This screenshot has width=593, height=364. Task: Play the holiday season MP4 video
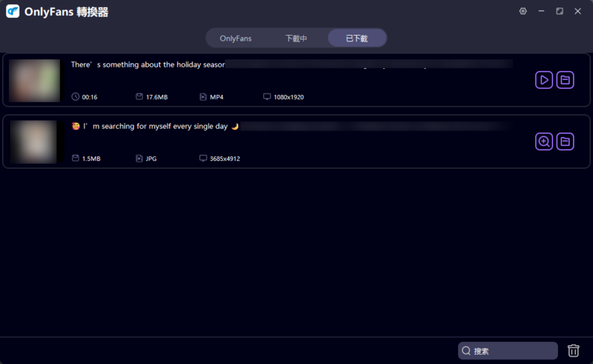pyautogui.click(x=544, y=80)
